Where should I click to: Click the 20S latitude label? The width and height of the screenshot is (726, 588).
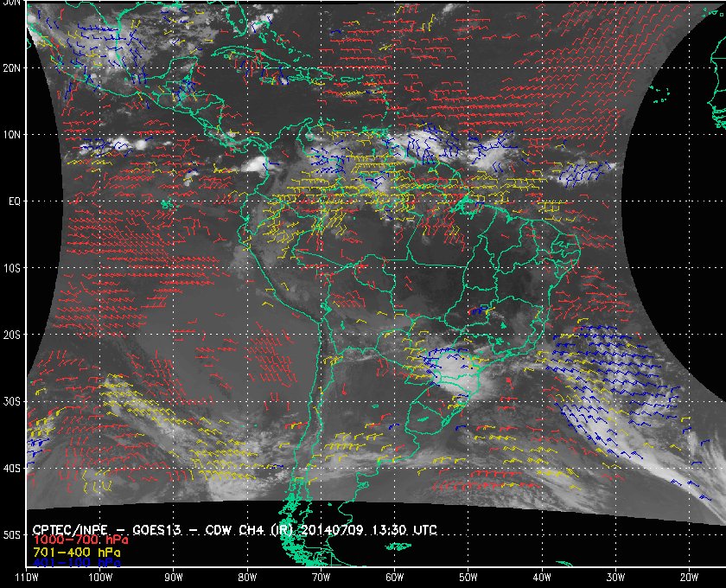(11, 335)
